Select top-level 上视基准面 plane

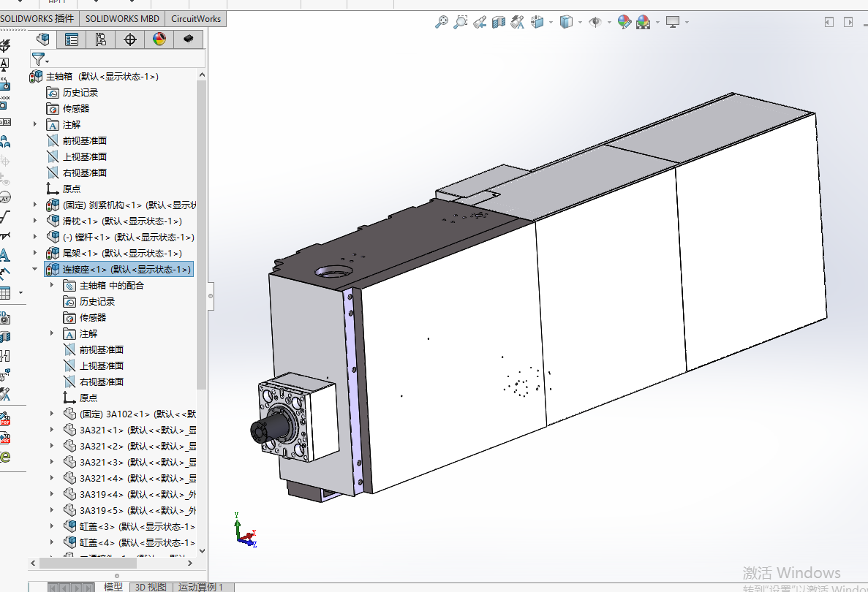77,156
